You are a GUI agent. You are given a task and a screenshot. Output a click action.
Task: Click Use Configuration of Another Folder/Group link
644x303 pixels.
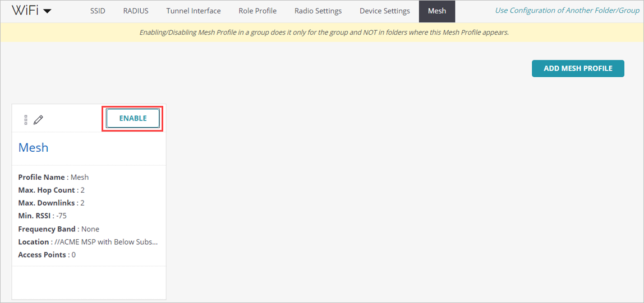(567, 11)
